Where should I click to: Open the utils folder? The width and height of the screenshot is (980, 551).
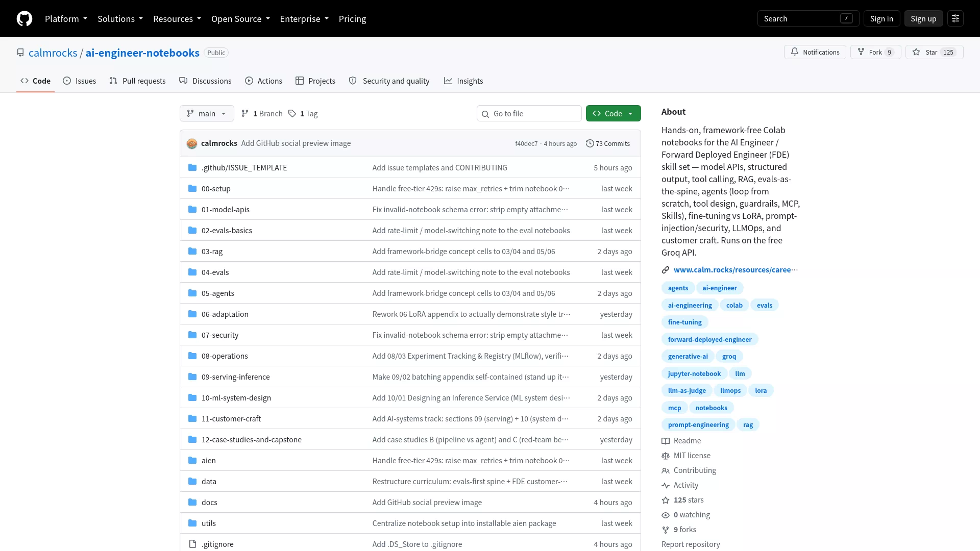click(x=208, y=523)
